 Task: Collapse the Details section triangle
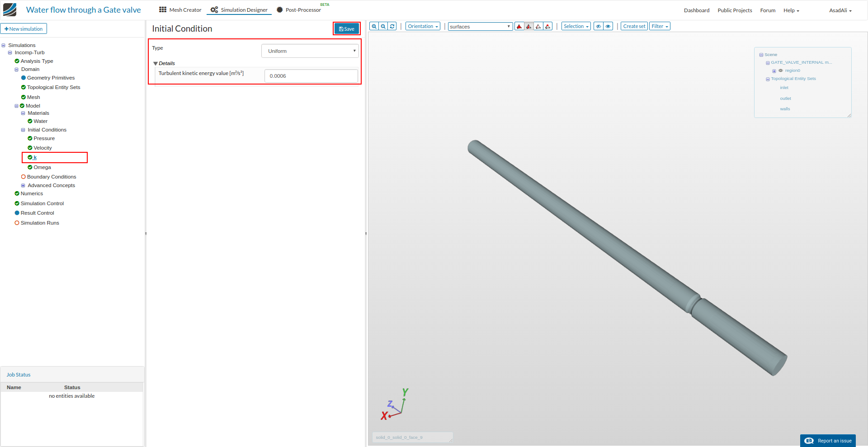pyautogui.click(x=156, y=64)
